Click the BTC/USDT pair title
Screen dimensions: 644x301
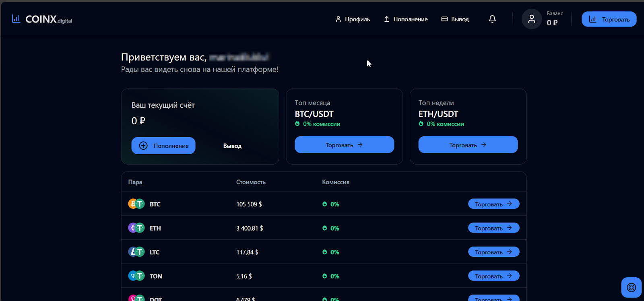pos(314,114)
